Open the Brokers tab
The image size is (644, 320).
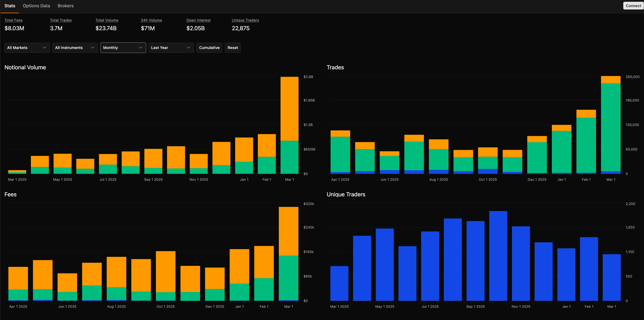tap(66, 6)
